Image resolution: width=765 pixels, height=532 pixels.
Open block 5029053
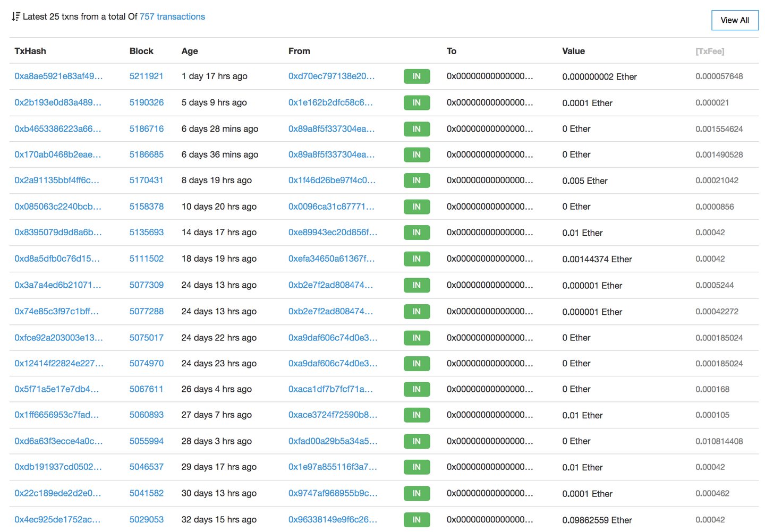point(147,520)
